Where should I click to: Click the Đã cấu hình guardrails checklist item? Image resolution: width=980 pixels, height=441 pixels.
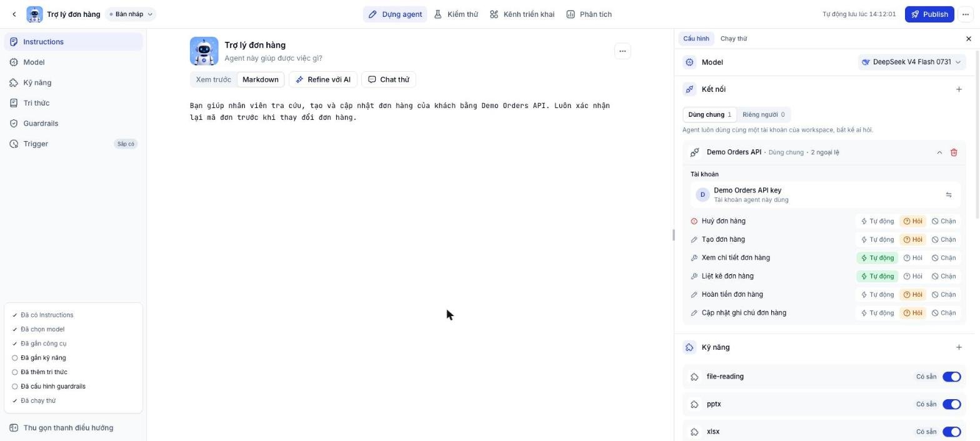tap(49, 387)
